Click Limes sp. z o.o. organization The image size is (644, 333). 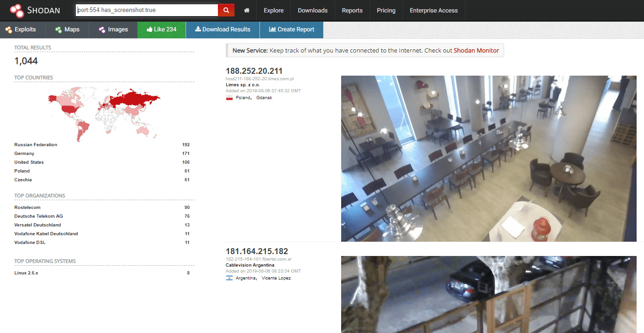tap(243, 85)
